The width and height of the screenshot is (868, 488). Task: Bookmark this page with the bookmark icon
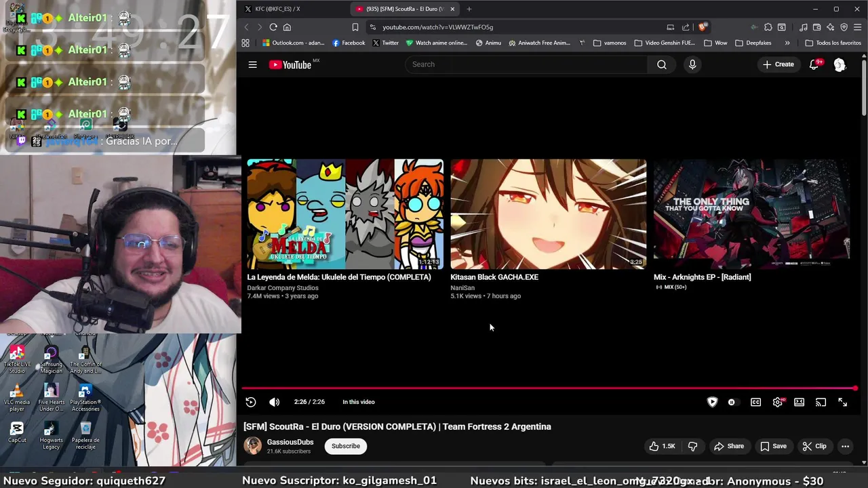[355, 27]
